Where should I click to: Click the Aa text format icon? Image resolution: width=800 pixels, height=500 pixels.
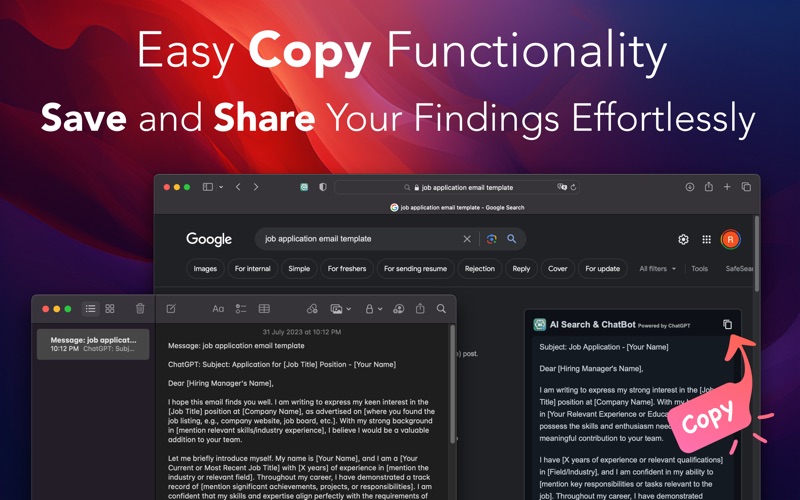218,309
